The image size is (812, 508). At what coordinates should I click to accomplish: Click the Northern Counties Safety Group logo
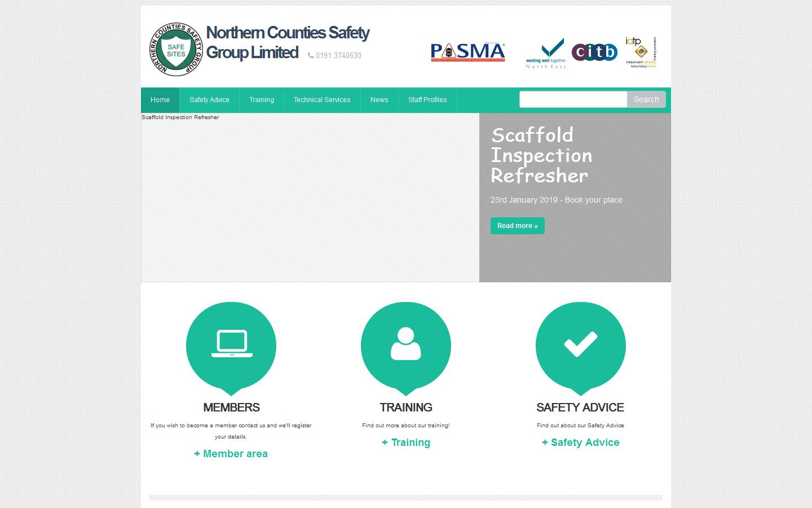point(175,49)
